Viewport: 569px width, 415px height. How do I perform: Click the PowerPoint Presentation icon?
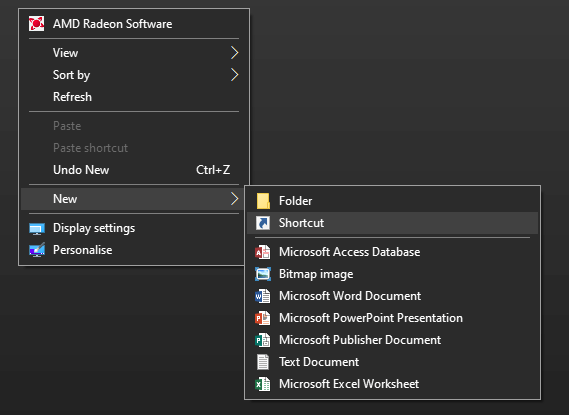(x=263, y=318)
